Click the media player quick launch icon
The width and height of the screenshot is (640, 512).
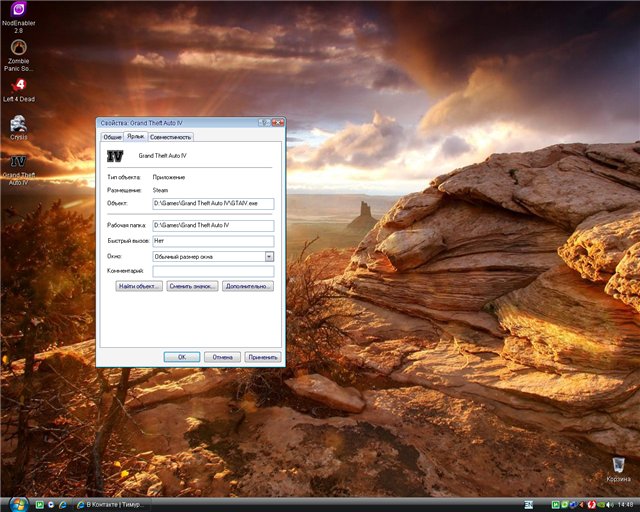pyautogui.click(x=51, y=505)
